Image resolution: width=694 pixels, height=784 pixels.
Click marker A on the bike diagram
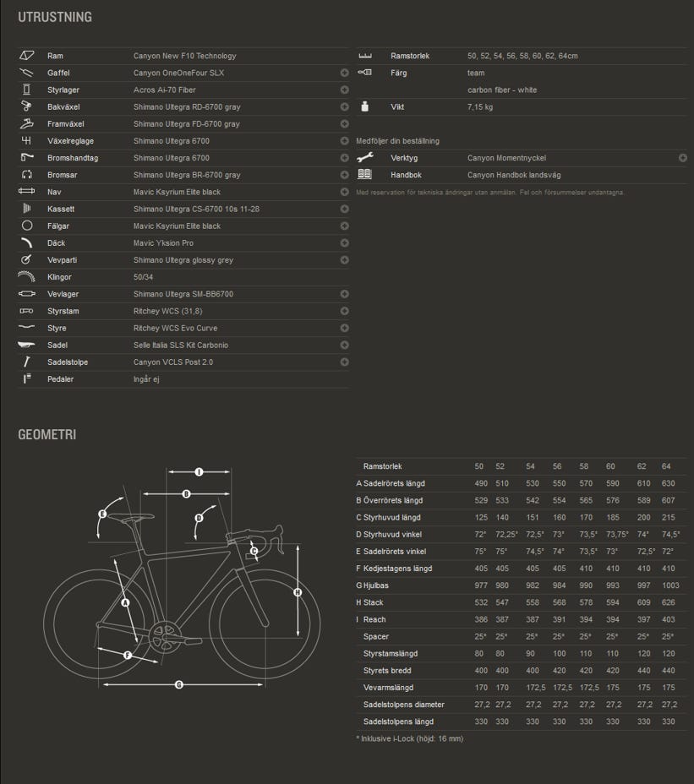point(126,602)
